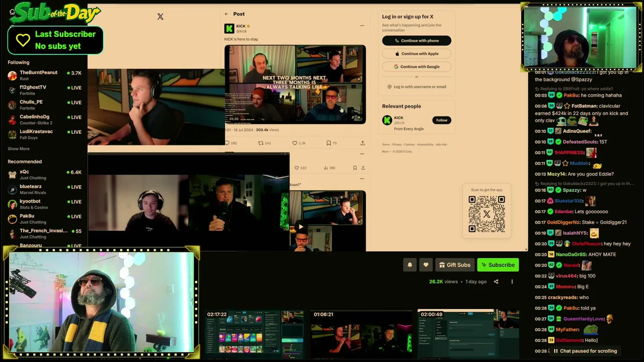Click the Relevant people heading
644x362 pixels.
[401, 106]
